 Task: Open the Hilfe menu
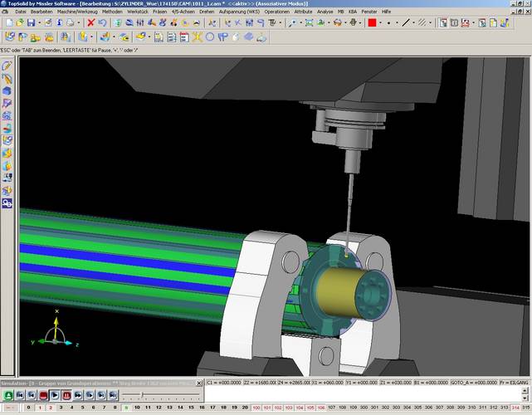click(387, 12)
